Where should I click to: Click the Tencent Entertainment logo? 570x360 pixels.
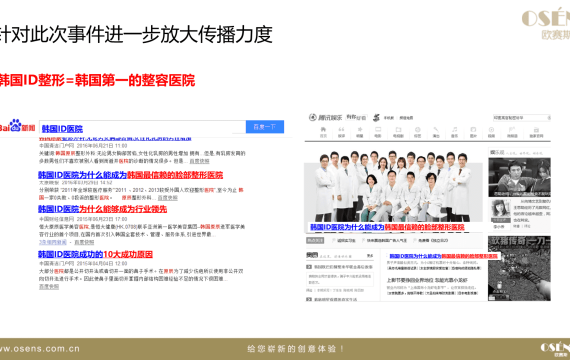point(325,117)
